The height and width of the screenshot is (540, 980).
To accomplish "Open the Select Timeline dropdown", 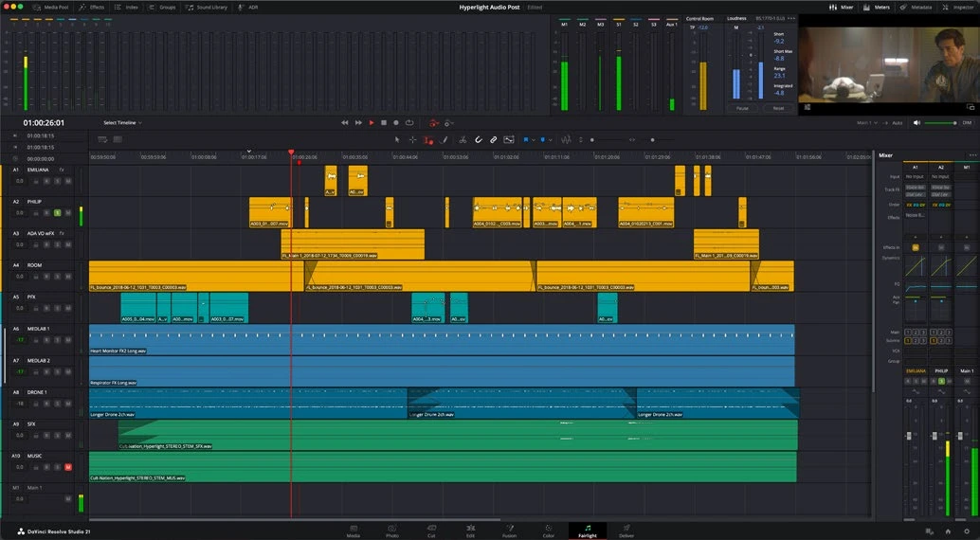I will pyautogui.click(x=122, y=123).
